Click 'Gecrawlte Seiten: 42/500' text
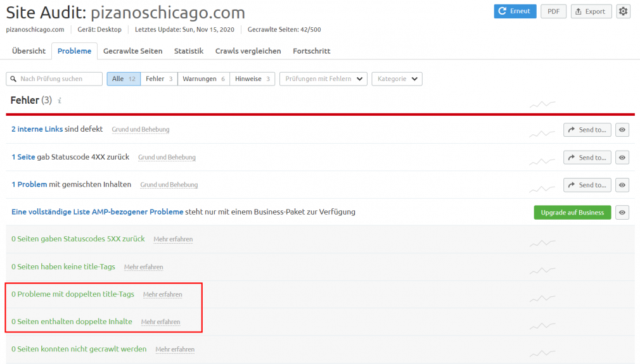The image size is (640, 364). [x=284, y=29]
